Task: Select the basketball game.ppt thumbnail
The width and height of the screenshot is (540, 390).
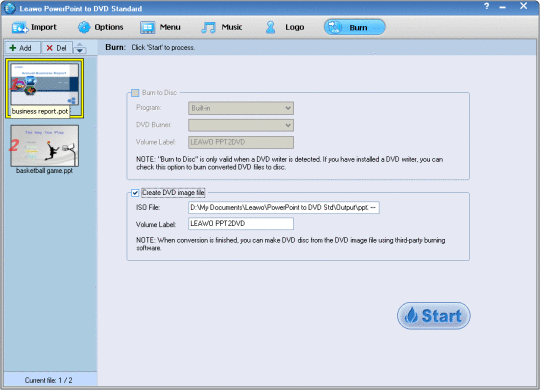Action: (44, 146)
